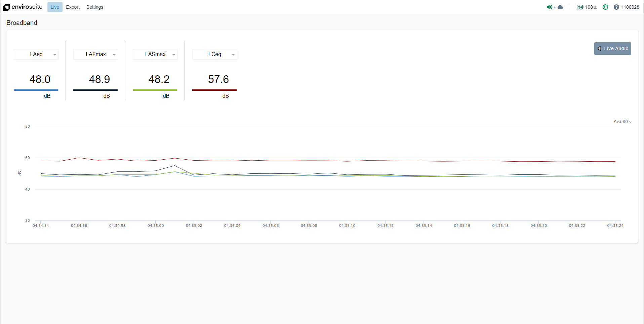
Task: Expand the LAeq metric dropdown
Action: coord(54,54)
